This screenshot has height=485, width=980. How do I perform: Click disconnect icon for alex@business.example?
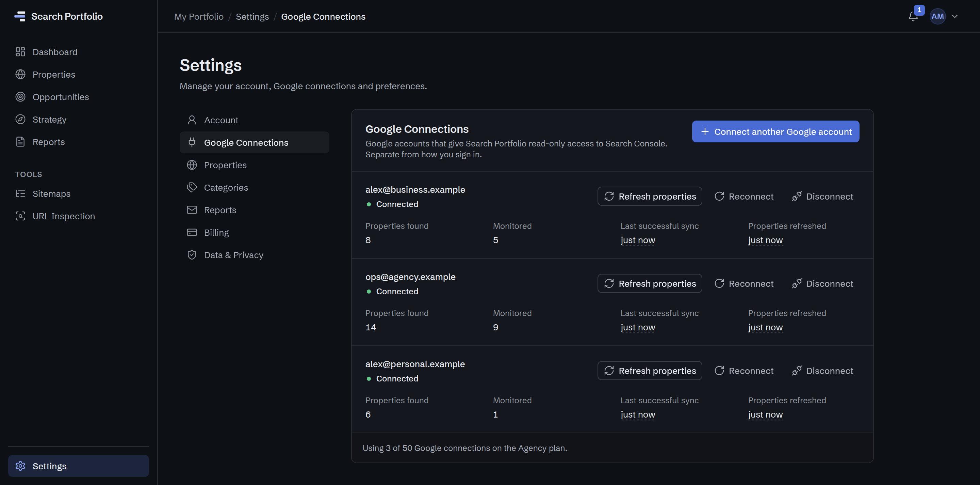[x=797, y=196]
